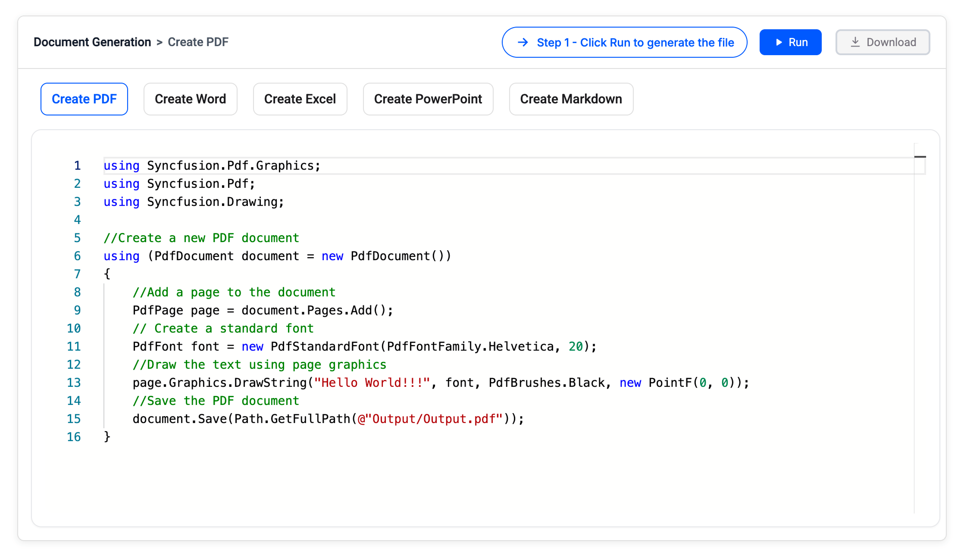Click the PdfDocument document declaration line
Image resolution: width=964 pixels, height=560 pixels.
pos(277,256)
